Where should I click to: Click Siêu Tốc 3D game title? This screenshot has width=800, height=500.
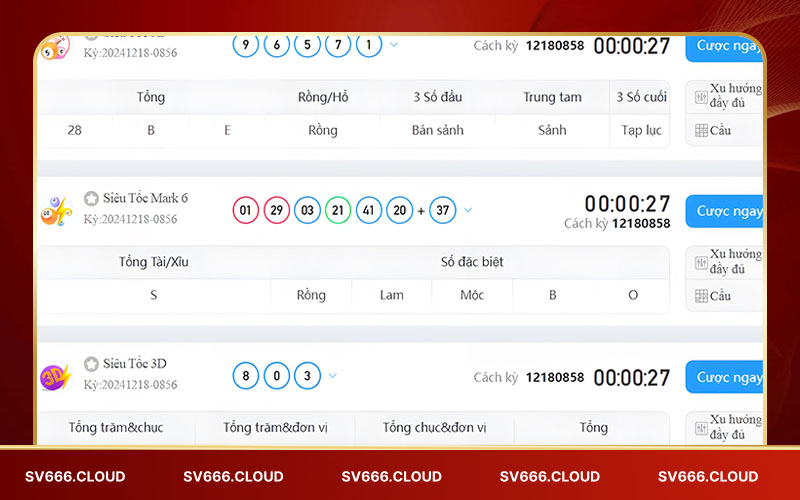(x=135, y=364)
